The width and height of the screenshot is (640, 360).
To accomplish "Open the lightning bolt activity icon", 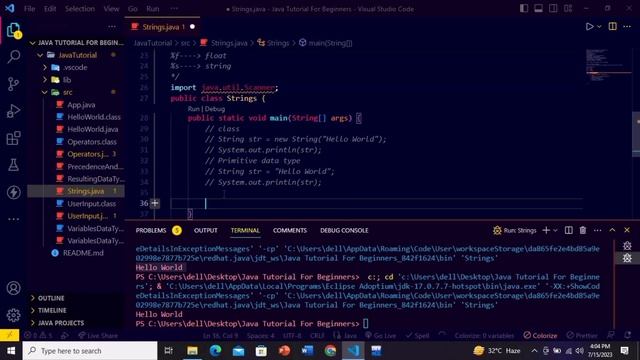I will (x=13, y=192).
